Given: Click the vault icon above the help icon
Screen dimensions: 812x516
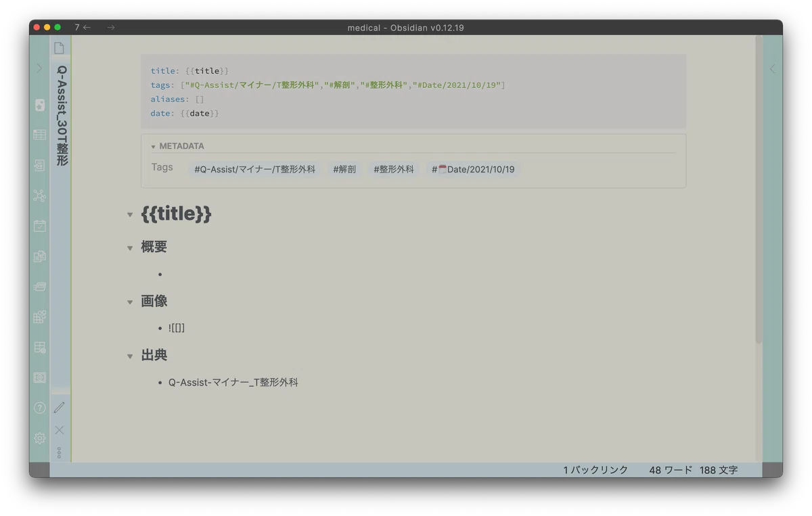Looking at the screenshot, I should [40, 377].
